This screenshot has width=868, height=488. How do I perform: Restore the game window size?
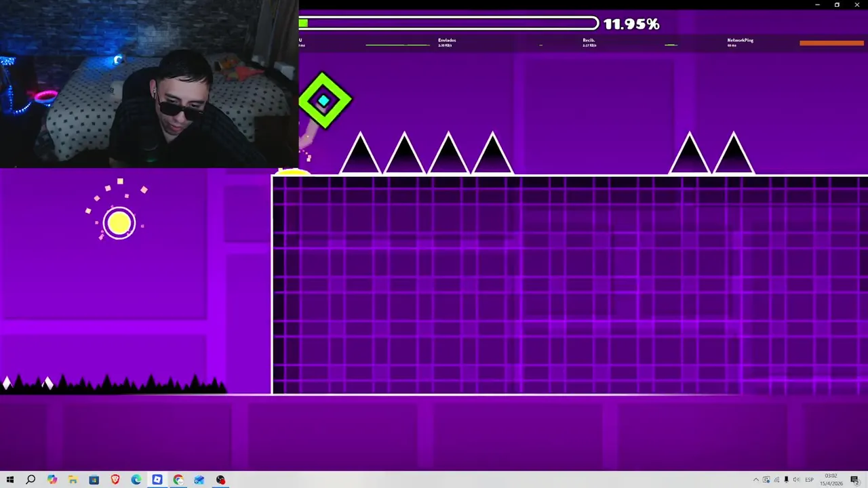(x=837, y=5)
